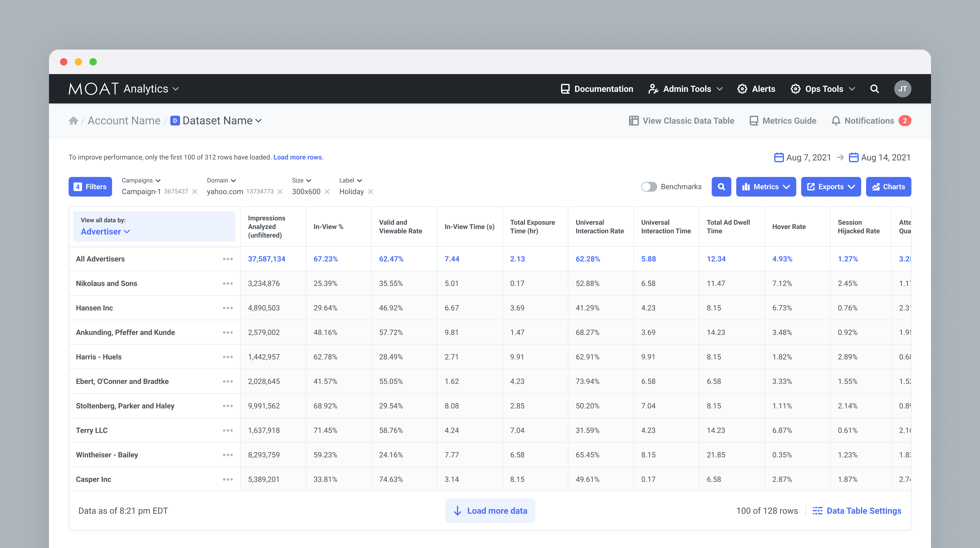Click the Load more rows link
Image resolution: width=980 pixels, height=548 pixels.
[297, 157]
